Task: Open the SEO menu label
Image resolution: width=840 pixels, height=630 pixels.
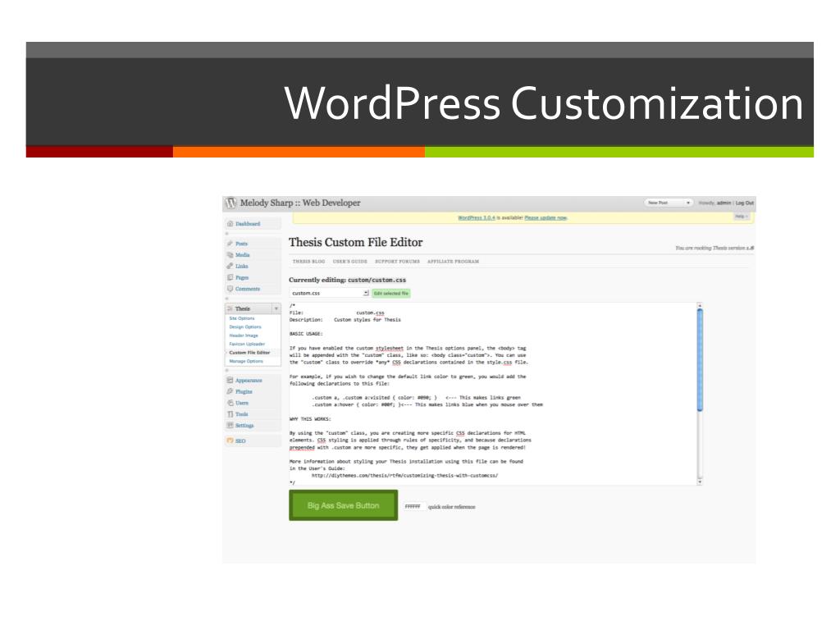Action: click(x=240, y=441)
